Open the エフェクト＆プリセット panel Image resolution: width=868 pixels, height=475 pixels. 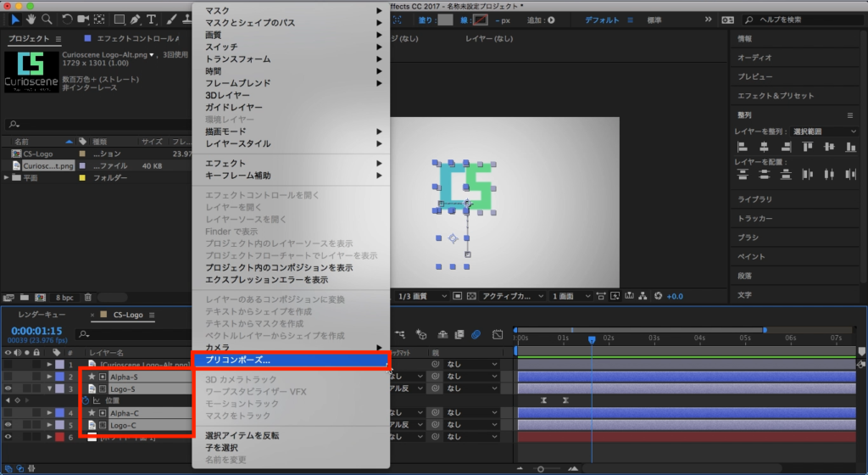(776, 96)
